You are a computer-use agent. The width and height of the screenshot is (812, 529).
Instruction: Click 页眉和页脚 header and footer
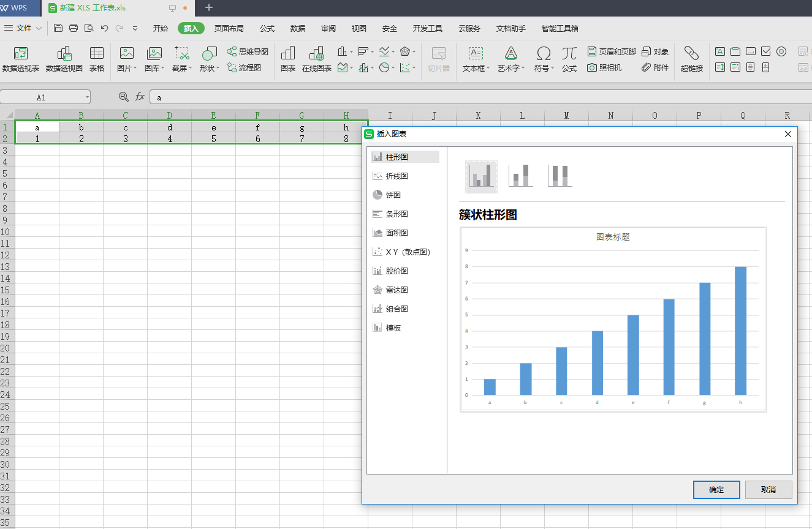point(612,52)
